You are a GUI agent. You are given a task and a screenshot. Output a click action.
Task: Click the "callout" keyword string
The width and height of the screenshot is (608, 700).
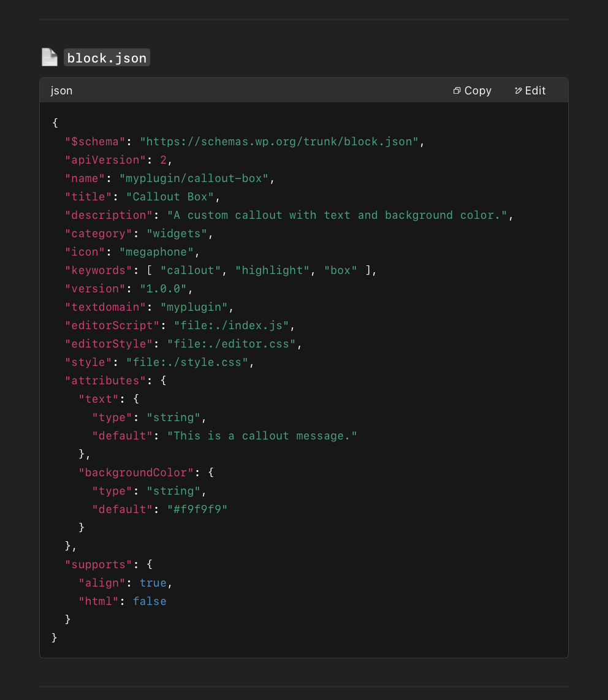pos(191,270)
